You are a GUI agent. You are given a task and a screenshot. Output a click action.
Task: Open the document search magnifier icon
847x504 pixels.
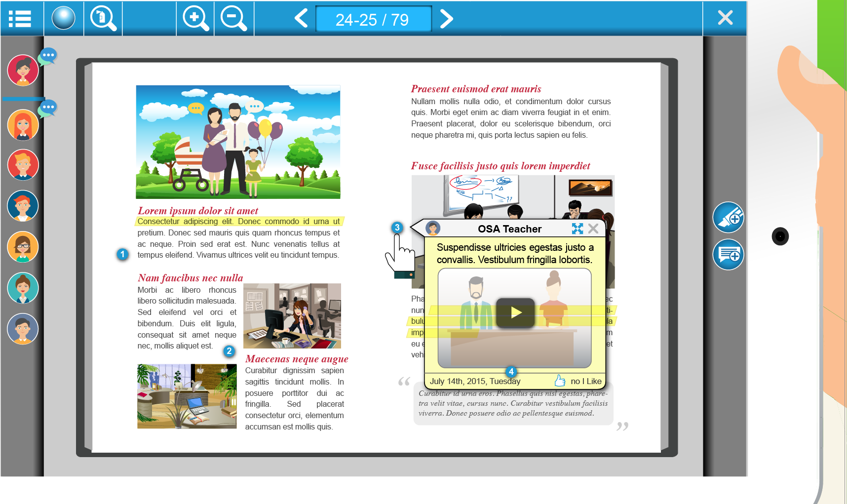pos(103,19)
